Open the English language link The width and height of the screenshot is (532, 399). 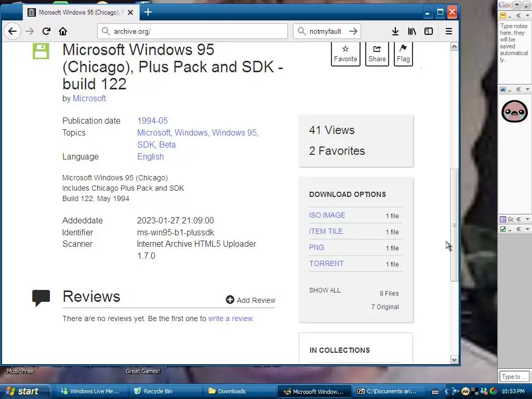coord(150,156)
